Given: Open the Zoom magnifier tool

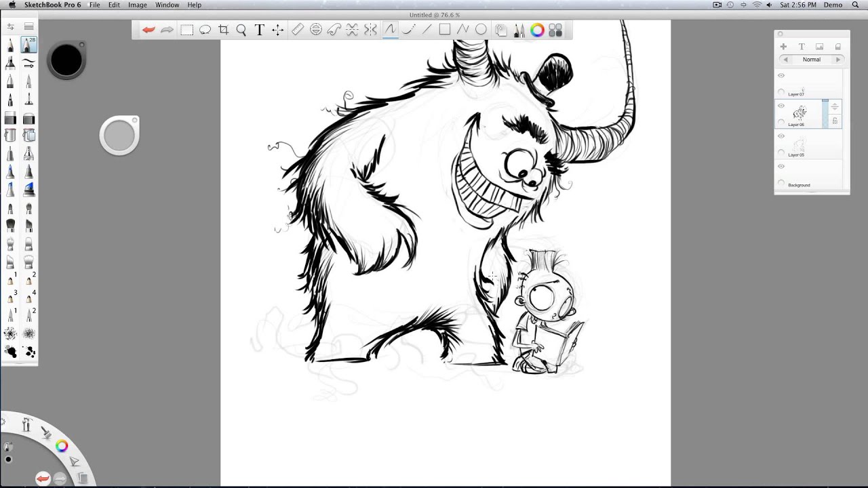Looking at the screenshot, I should (x=241, y=30).
